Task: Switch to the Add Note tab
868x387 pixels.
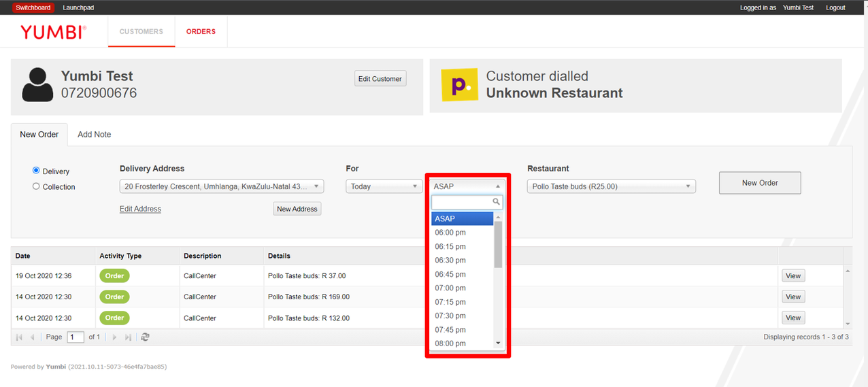Action: coord(94,134)
